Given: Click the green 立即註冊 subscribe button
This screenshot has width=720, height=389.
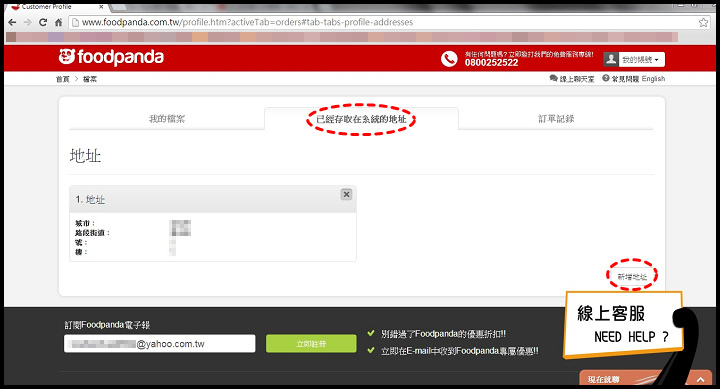Looking at the screenshot, I should coord(311,344).
